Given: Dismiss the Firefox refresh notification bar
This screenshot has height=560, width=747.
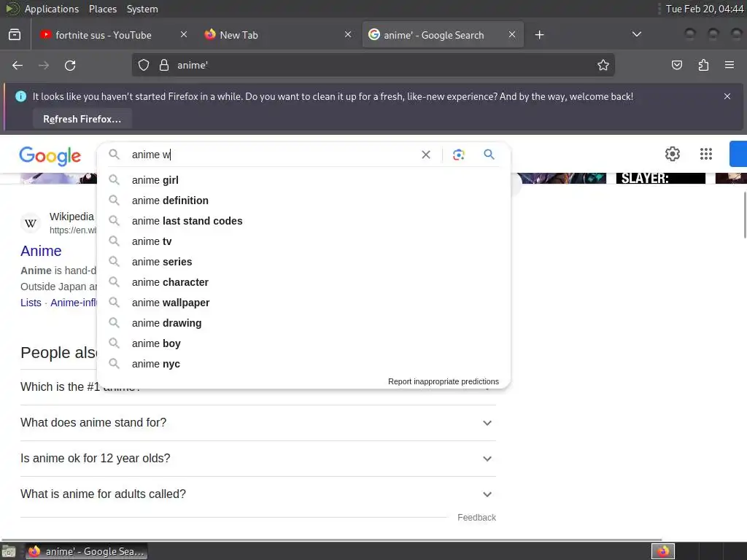Looking at the screenshot, I should point(727,96).
